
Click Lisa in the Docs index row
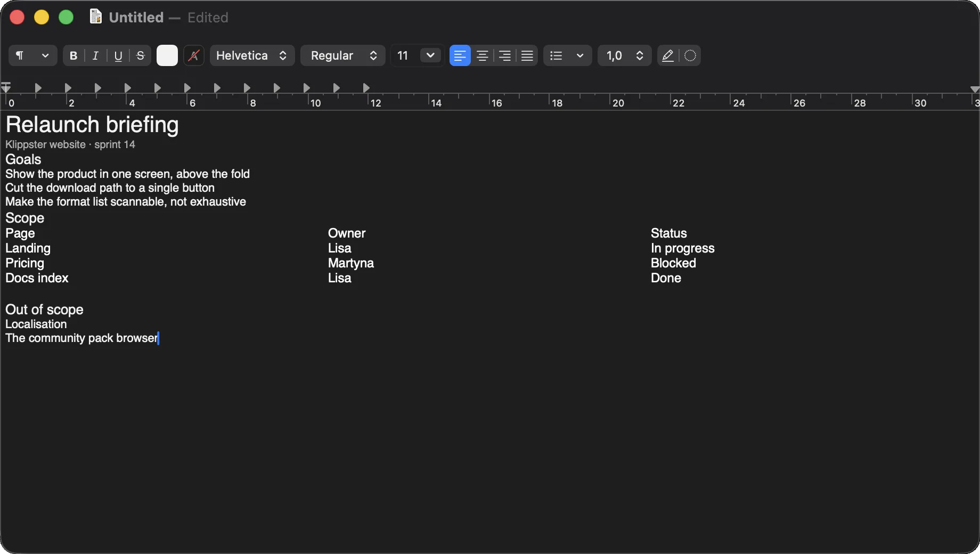coord(340,278)
